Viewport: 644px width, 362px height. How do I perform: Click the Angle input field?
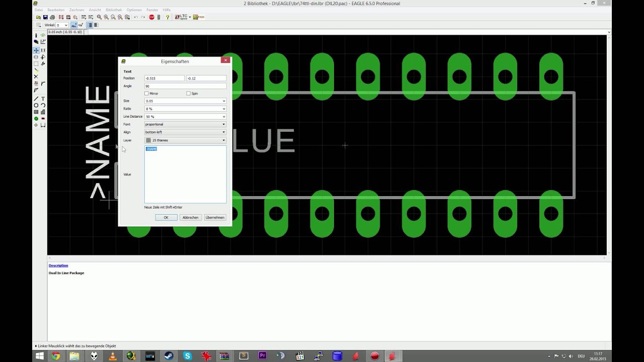tap(185, 86)
